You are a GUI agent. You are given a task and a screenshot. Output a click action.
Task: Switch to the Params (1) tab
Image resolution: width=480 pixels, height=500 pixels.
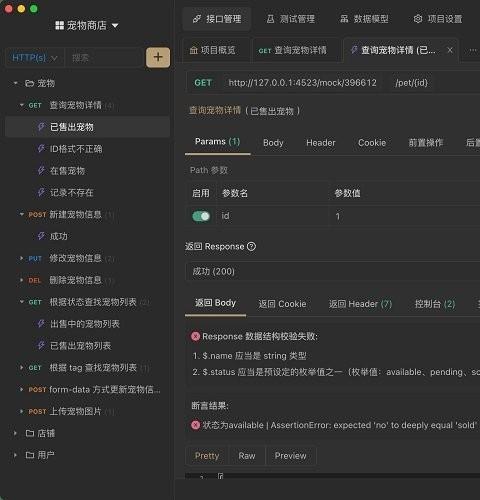click(217, 142)
